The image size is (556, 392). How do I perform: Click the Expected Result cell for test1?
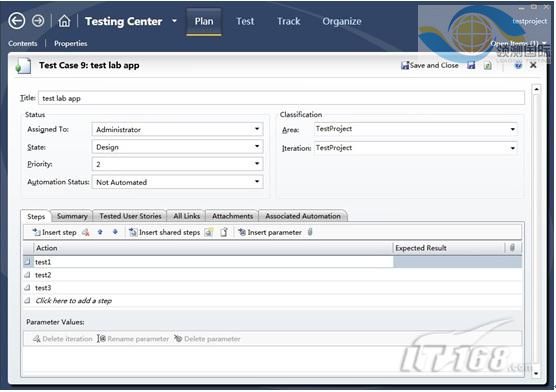457,262
